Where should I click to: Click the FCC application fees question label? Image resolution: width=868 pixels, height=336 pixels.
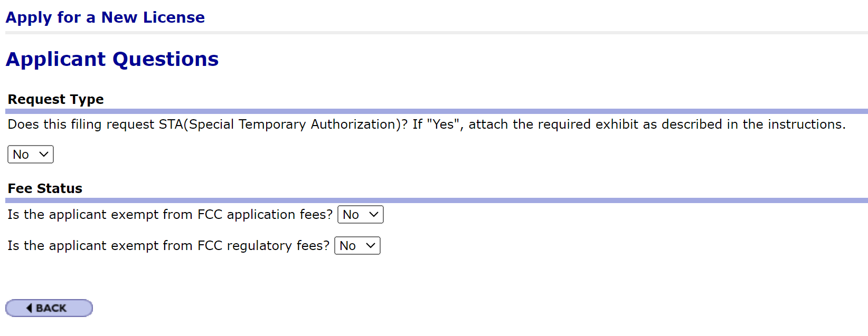click(170, 215)
